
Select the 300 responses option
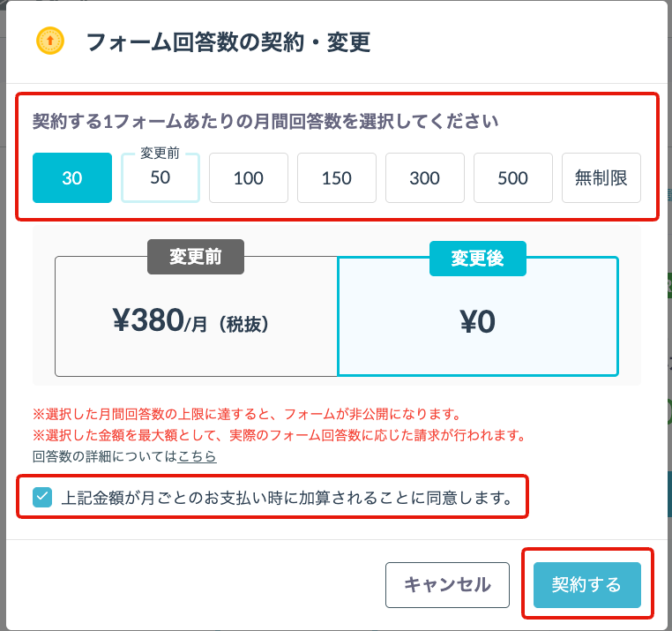tap(425, 177)
